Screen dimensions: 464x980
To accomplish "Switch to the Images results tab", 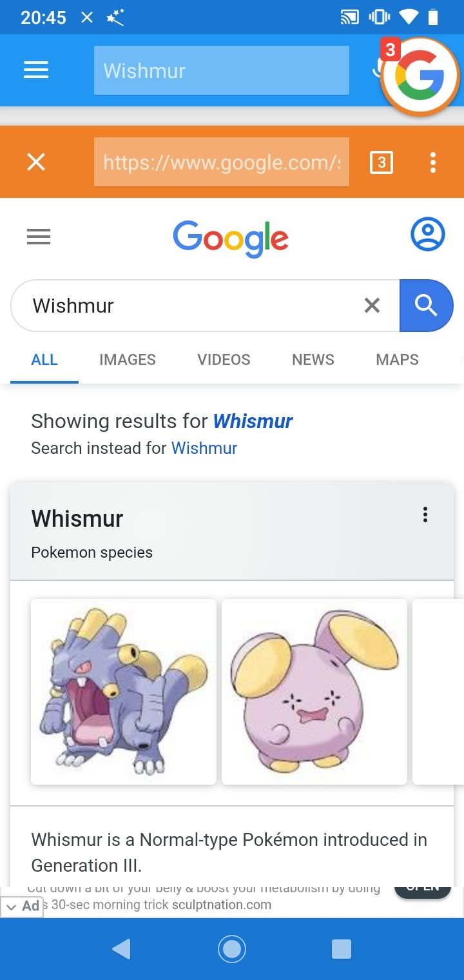I will click(x=128, y=360).
